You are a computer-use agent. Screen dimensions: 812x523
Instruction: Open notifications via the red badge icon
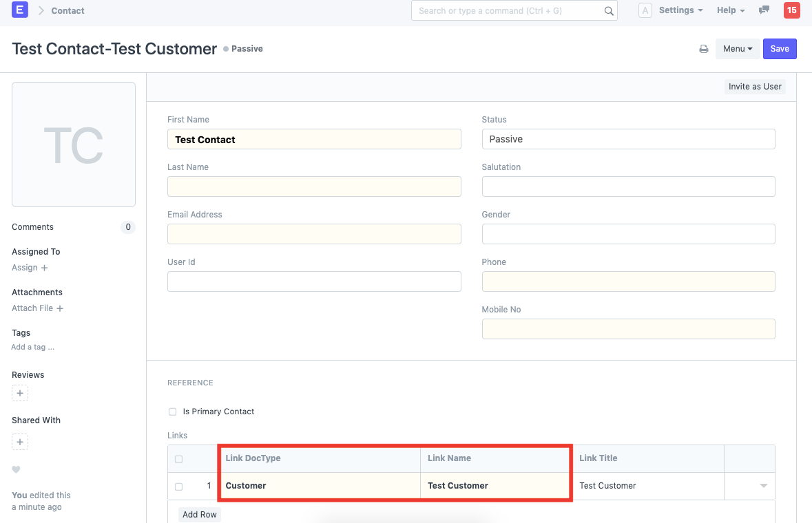click(791, 10)
